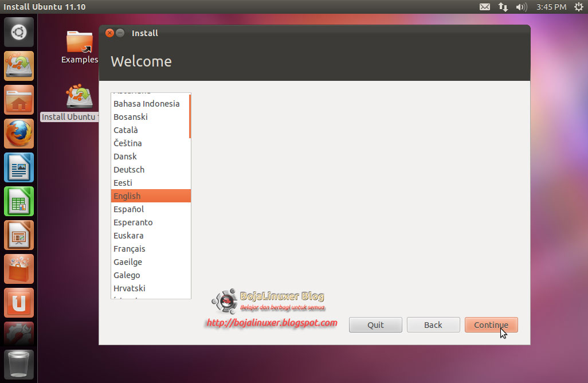Launch the Install Ubuntu icon in the launcher

19,66
